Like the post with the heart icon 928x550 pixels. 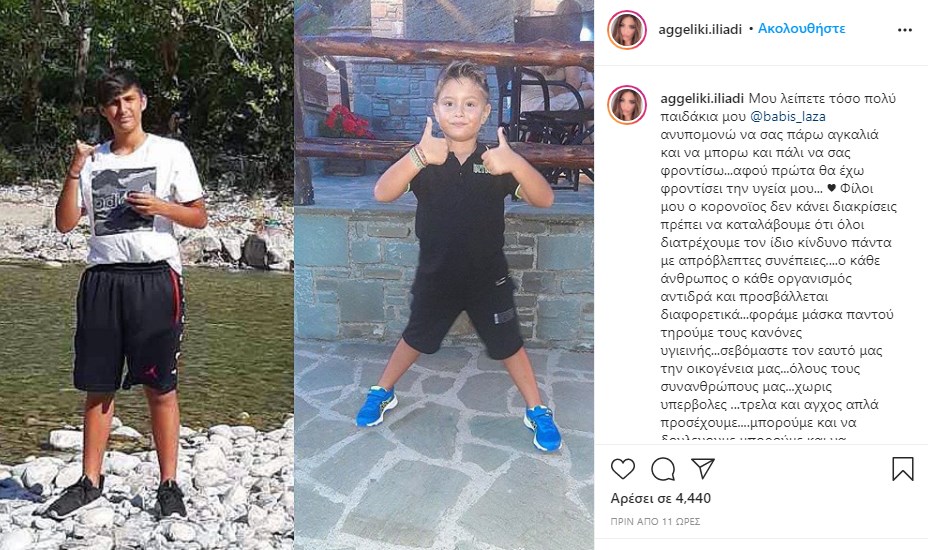tap(623, 469)
